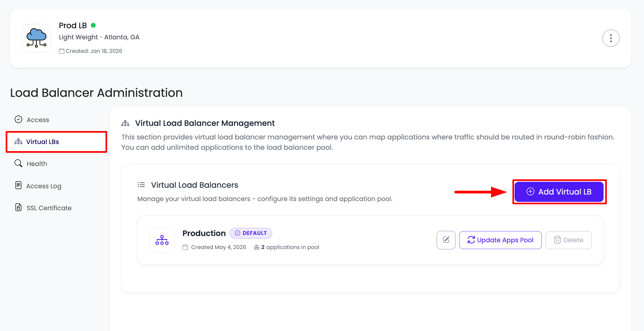644x331 pixels.
Task: Open the SSL Certificate section
Action: coord(56,208)
